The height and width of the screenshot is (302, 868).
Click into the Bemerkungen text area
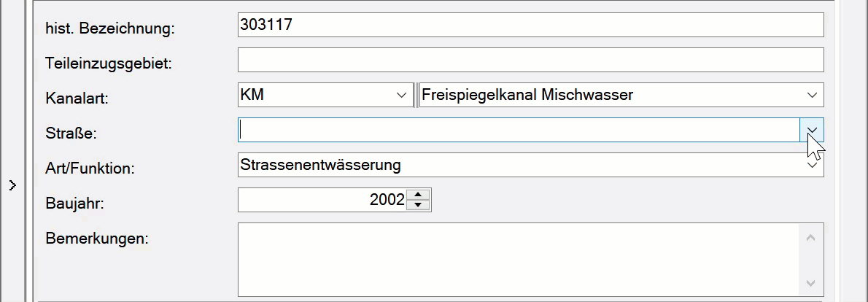tap(519, 259)
